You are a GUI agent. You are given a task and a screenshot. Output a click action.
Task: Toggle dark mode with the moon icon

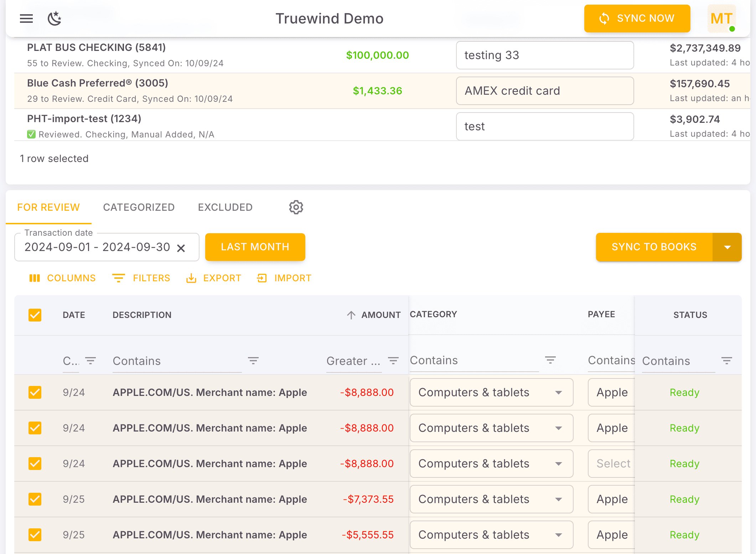pos(55,19)
